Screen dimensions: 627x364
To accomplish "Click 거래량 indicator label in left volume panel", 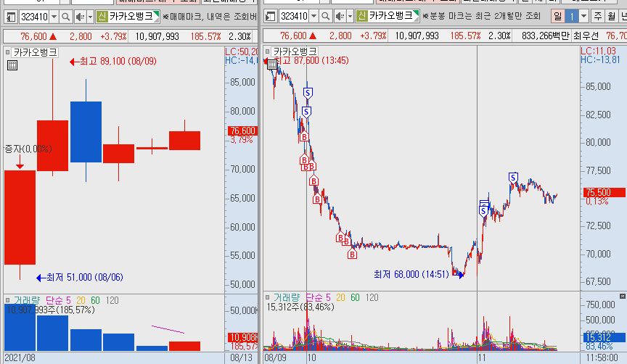I will (x=28, y=300).
